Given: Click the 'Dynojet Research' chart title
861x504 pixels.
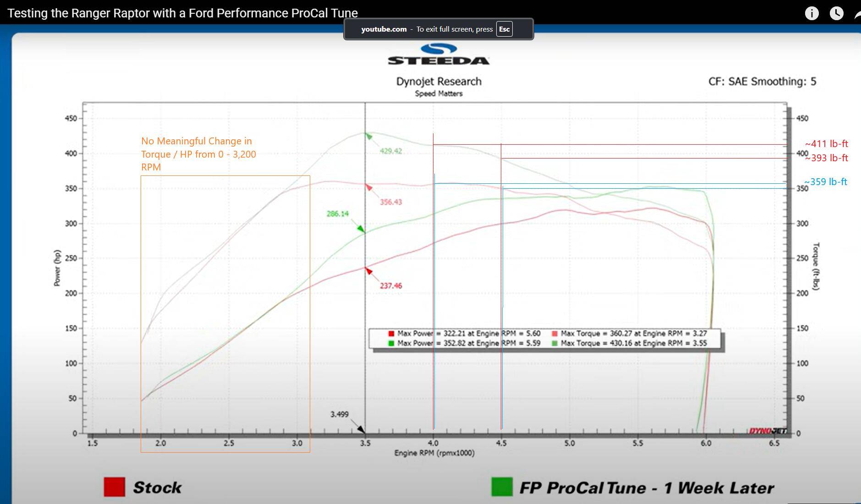Looking at the screenshot, I should tap(439, 82).
